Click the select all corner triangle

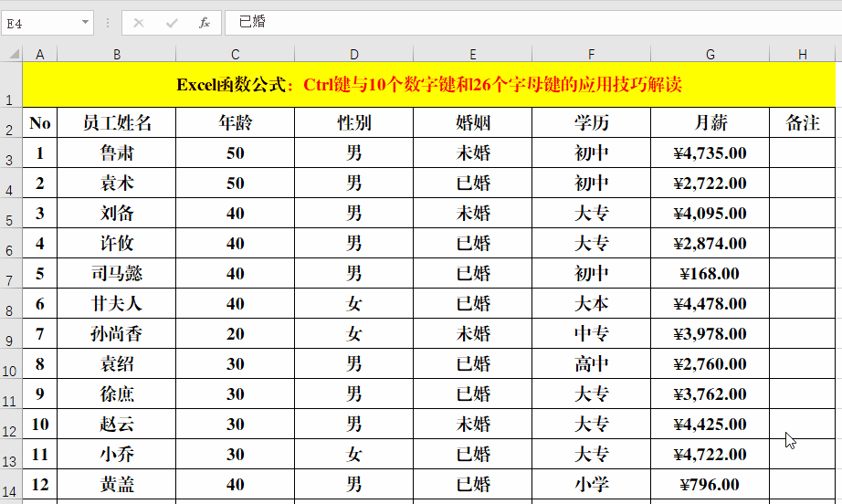tap(15, 54)
